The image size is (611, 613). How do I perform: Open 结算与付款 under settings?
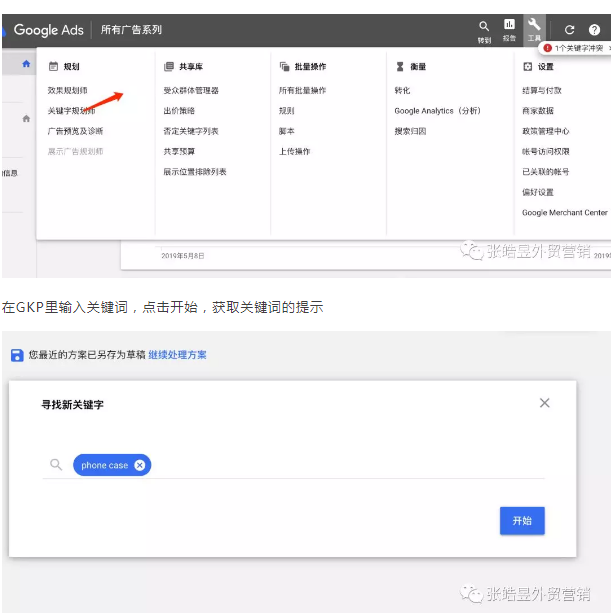tap(541, 90)
